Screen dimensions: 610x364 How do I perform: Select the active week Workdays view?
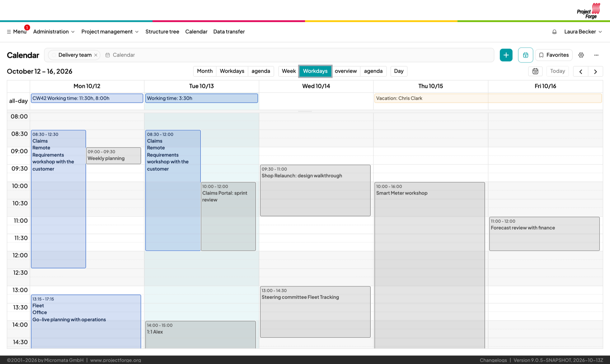[x=315, y=71]
